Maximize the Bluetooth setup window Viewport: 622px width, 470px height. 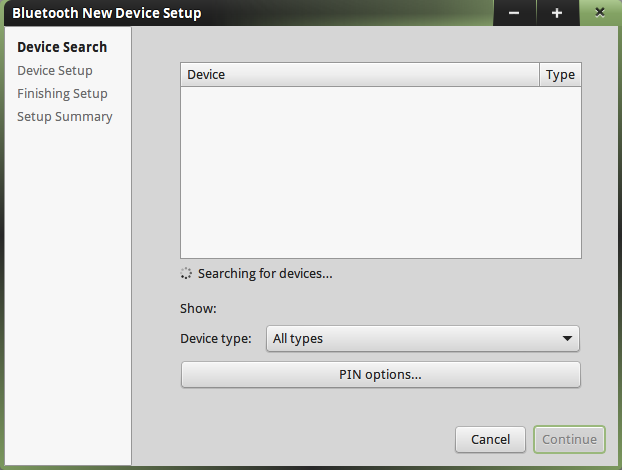(557, 13)
